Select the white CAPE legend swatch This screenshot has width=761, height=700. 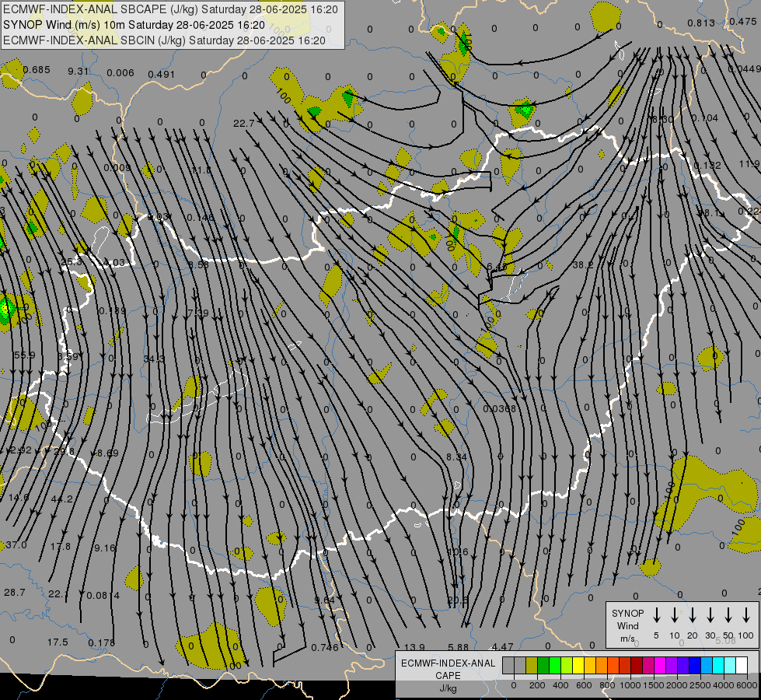click(x=741, y=666)
